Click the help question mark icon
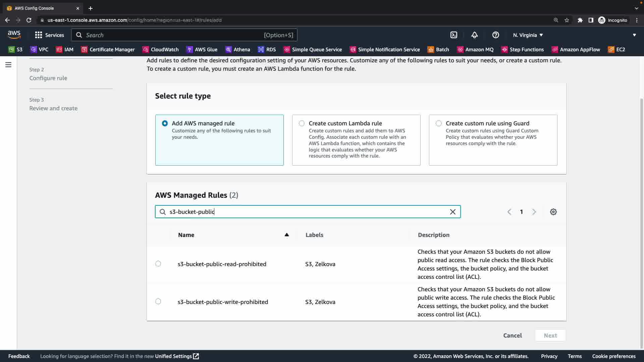Image resolution: width=644 pixels, height=362 pixels. pyautogui.click(x=495, y=35)
